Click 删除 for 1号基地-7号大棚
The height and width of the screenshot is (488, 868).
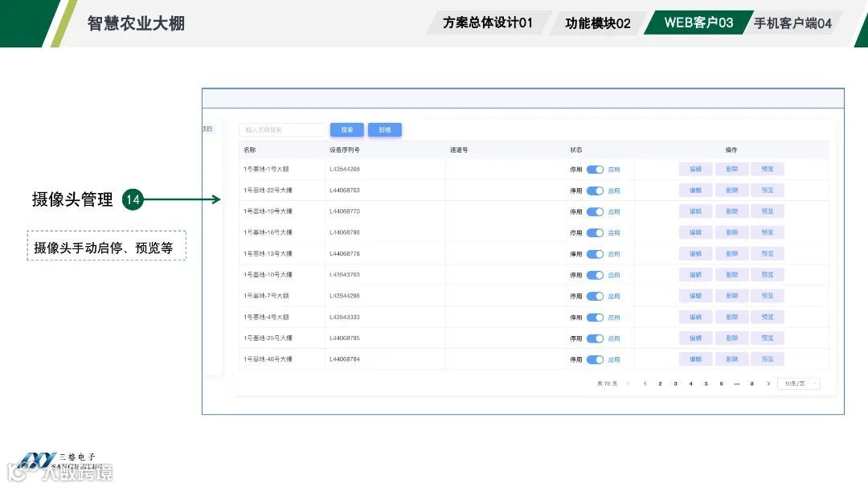732,296
